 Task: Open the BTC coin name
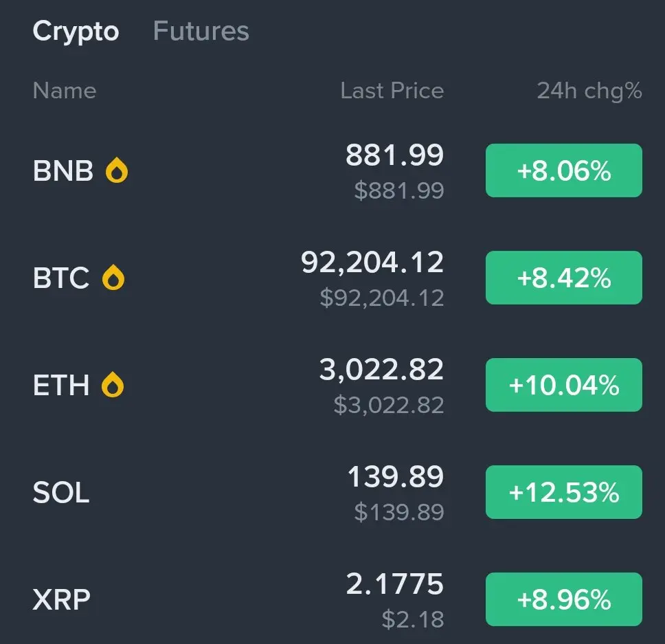tap(61, 278)
